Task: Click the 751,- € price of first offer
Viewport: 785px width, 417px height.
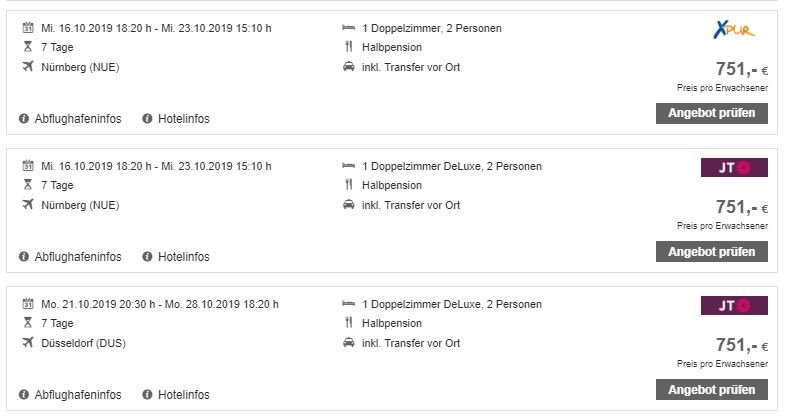Action: (741, 69)
